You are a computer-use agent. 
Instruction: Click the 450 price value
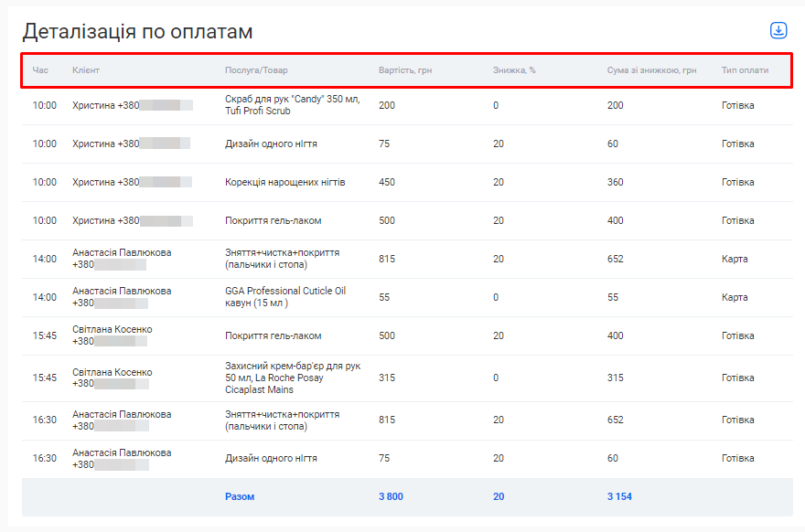pyautogui.click(x=387, y=182)
